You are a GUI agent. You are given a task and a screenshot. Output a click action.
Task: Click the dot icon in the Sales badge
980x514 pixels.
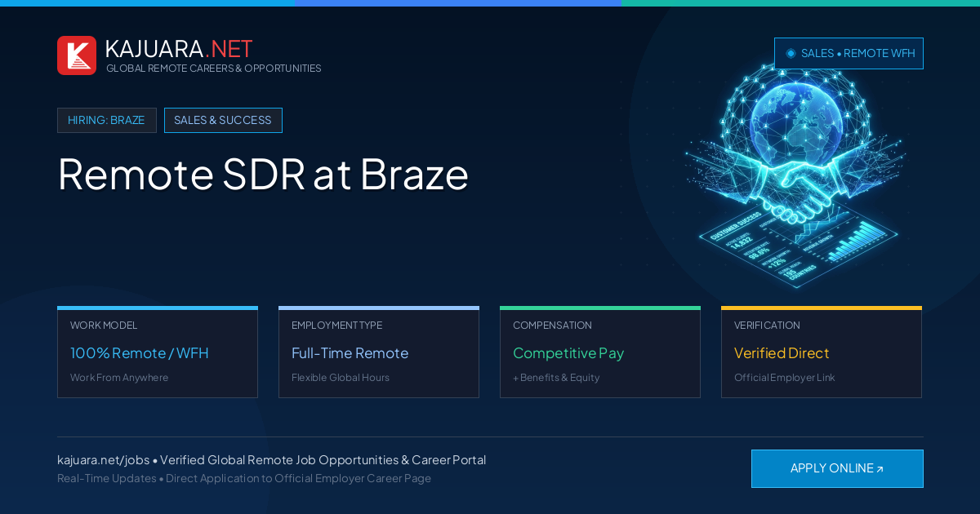click(x=791, y=53)
